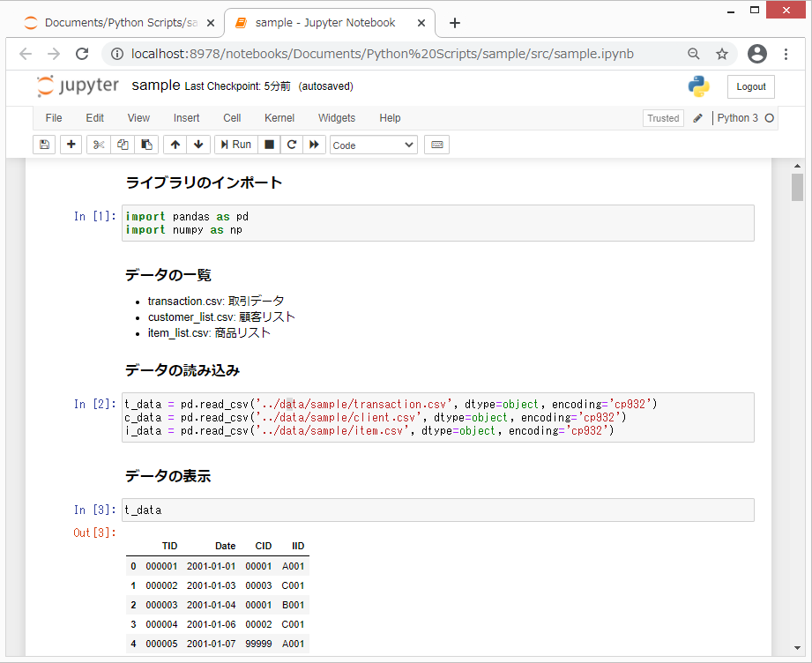Screen dimensions: 812x663
Task: Click transaction.csv list item
Action: [x=216, y=301]
